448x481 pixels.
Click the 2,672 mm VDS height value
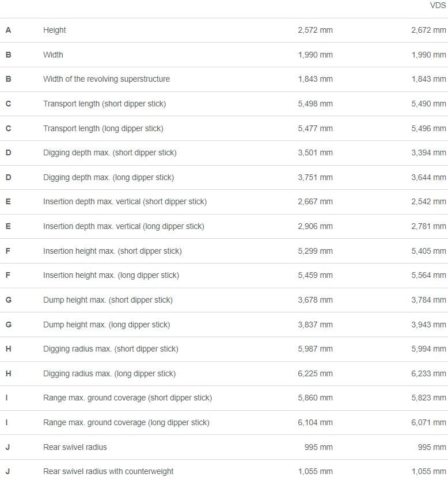428,30
